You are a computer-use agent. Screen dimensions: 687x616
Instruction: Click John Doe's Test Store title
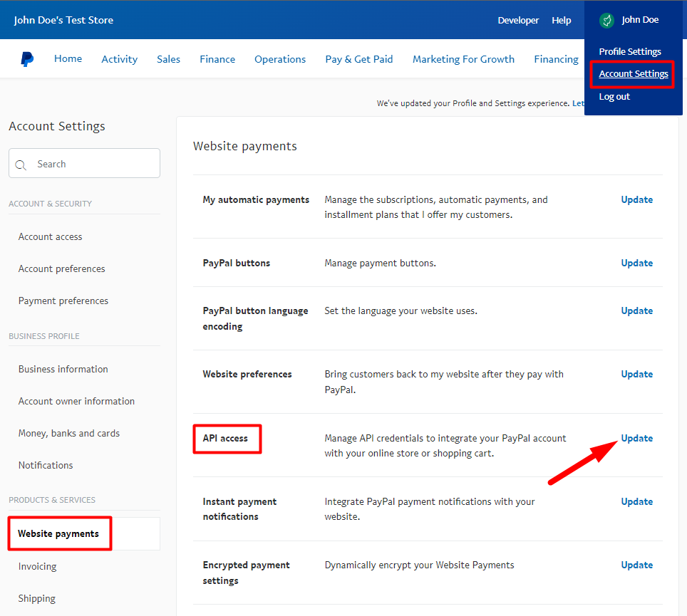click(63, 20)
